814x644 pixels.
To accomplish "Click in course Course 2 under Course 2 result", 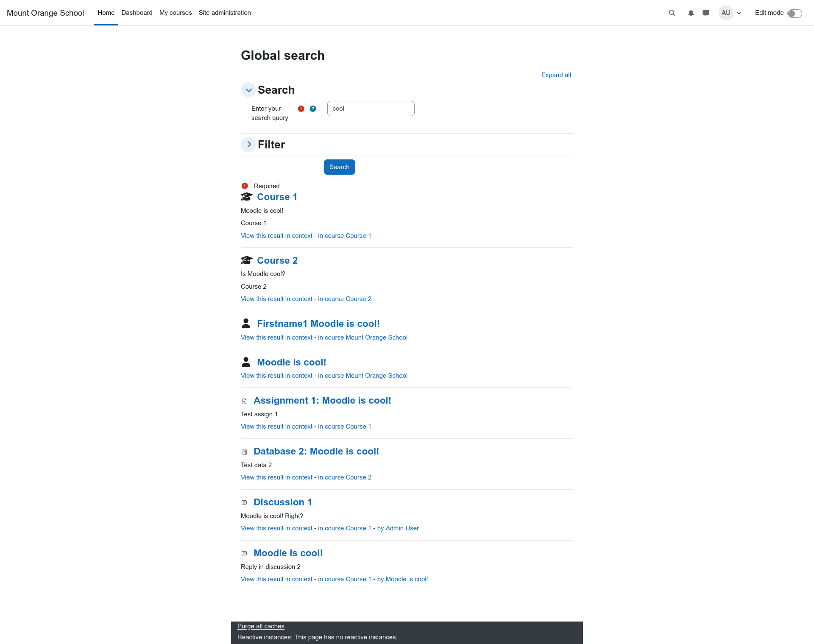I will [345, 299].
